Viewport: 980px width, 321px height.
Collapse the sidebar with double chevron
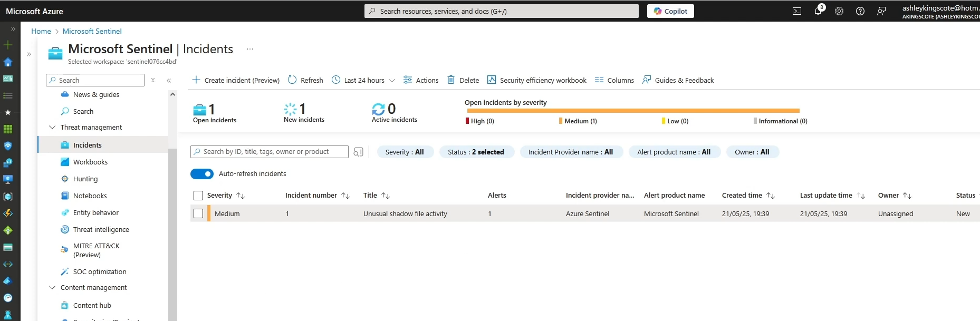click(169, 81)
